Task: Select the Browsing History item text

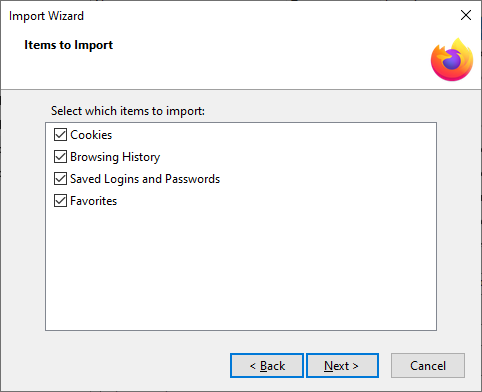Action: click(x=115, y=157)
